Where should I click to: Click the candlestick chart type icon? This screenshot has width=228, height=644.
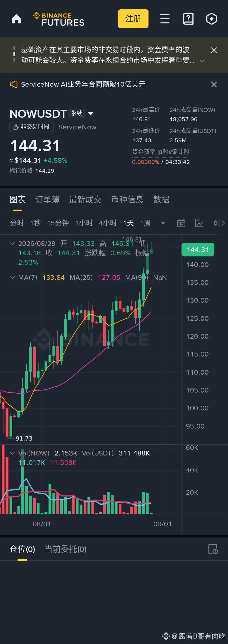(x=217, y=223)
